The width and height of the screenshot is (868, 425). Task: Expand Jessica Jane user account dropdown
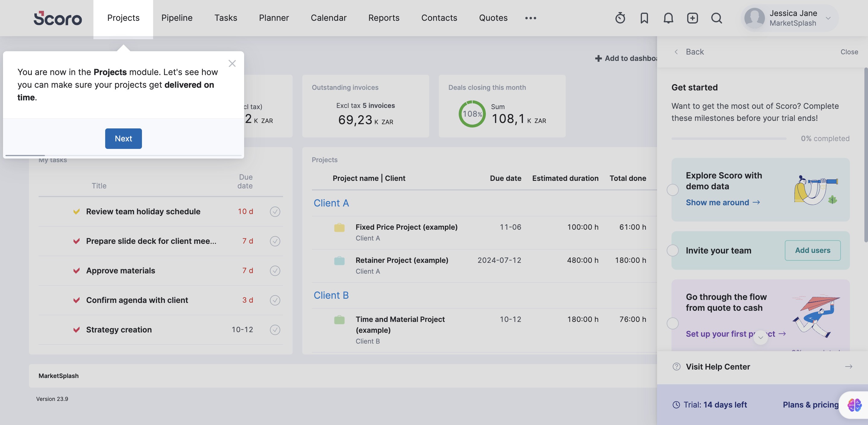click(x=828, y=18)
